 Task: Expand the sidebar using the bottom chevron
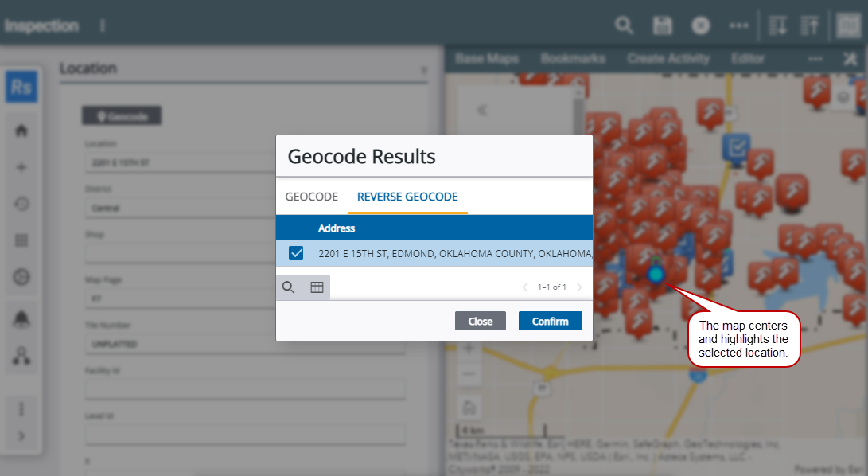click(21, 435)
